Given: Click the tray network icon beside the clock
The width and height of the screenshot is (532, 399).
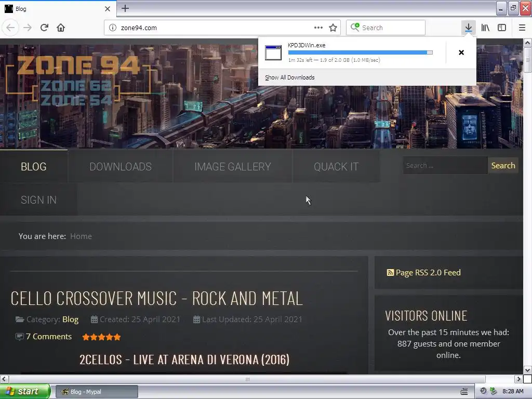Looking at the screenshot, I should point(494,391).
